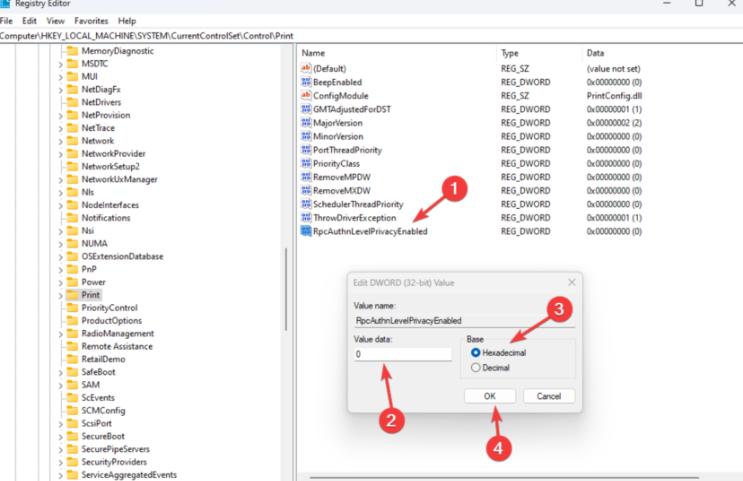The width and height of the screenshot is (743, 481).
Task: Select the NetworkSetup2 tree item
Action: (110, 166)
